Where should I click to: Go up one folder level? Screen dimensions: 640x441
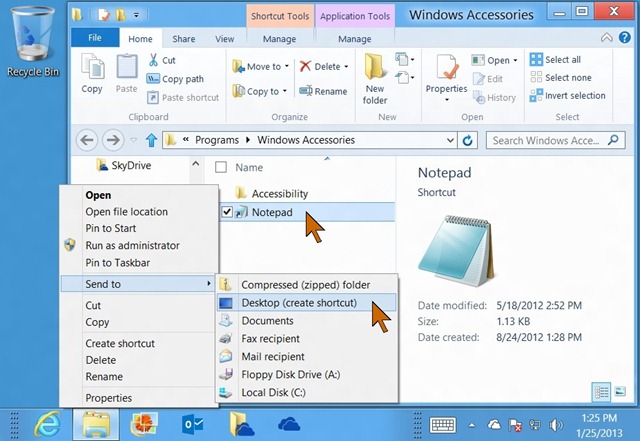click(x=151, y=140)
